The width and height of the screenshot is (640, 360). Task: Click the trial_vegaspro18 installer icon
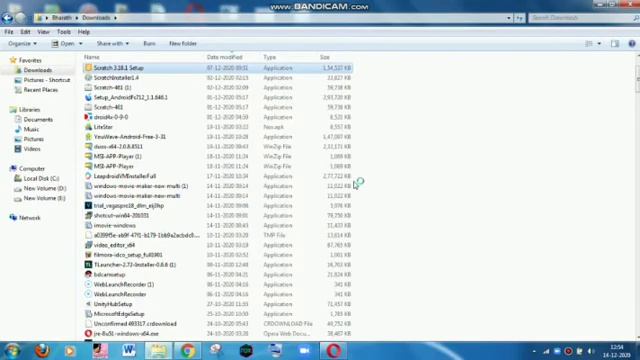pos(88,205)
